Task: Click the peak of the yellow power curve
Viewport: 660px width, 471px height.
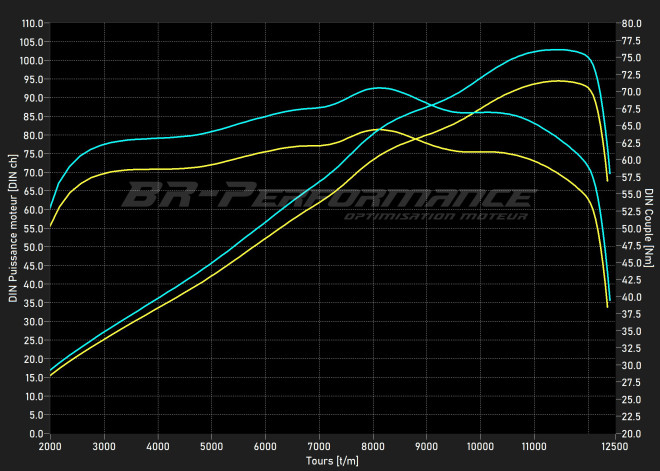Action: (x=558, y=81)
